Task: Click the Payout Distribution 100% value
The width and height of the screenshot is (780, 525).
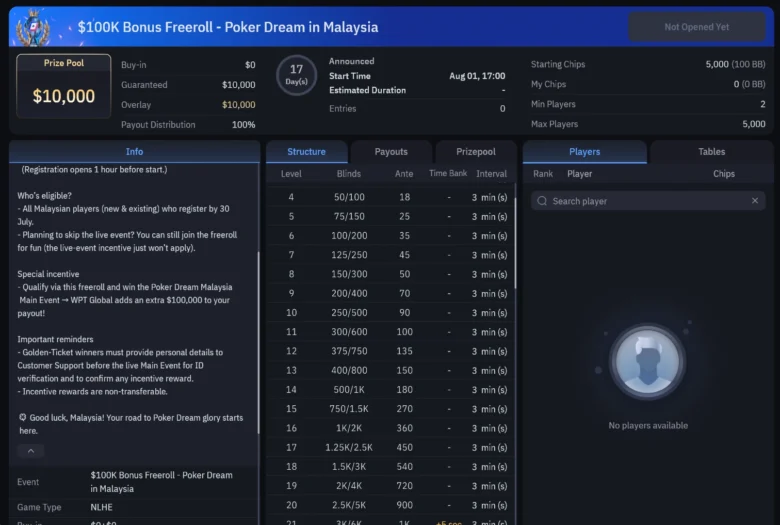Action: 244,124
